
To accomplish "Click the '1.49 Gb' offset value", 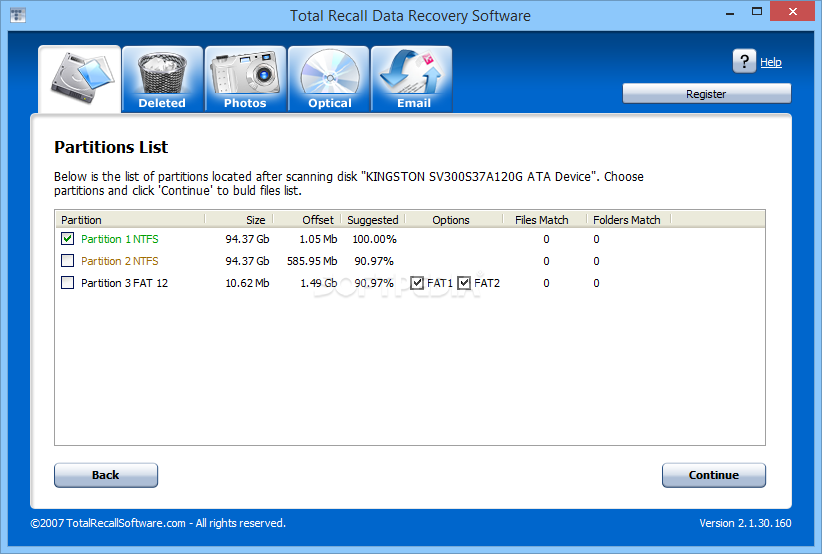I will click(319, 283).
